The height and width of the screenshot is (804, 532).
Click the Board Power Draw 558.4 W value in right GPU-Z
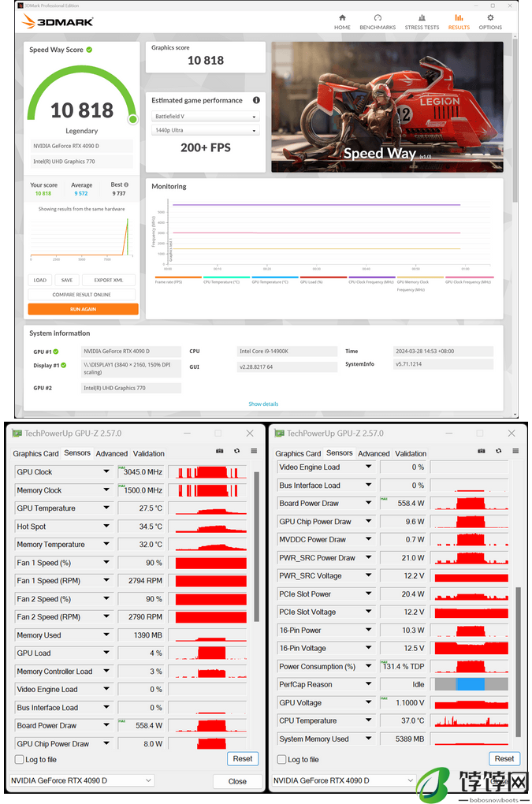click(402, 504)
